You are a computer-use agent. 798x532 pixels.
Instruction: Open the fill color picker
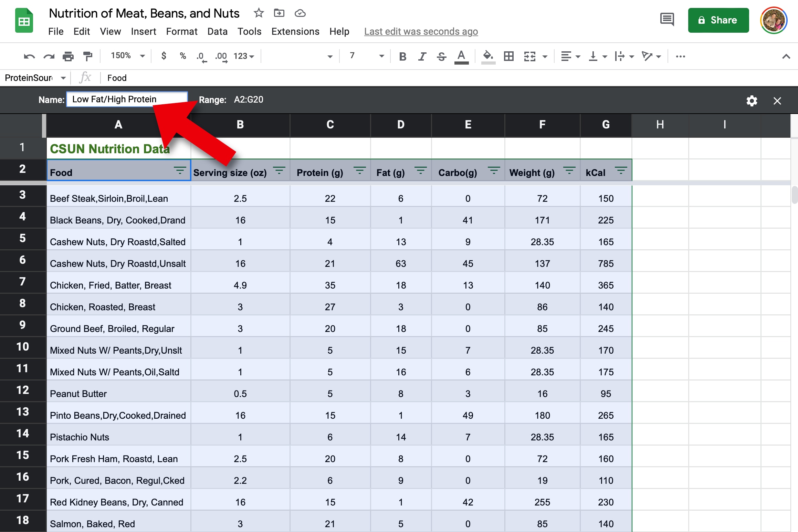coord(488,57)
